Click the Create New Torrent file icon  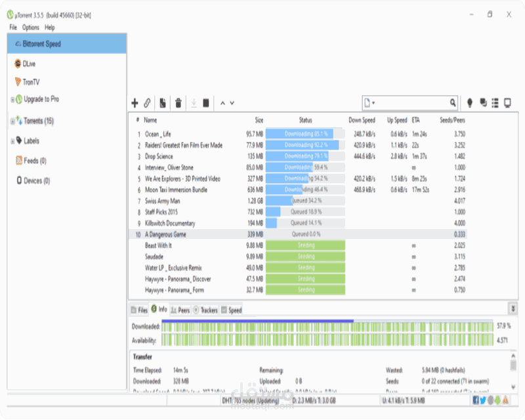click(x=163, y=103)
